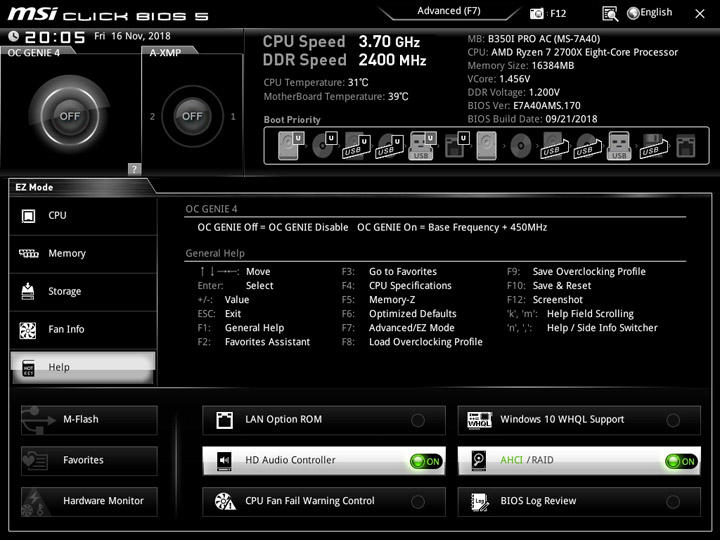Enable CPU Fan Fail Warning Control
720x540 pixels.
pyautogui.click(x=324, y=501)
